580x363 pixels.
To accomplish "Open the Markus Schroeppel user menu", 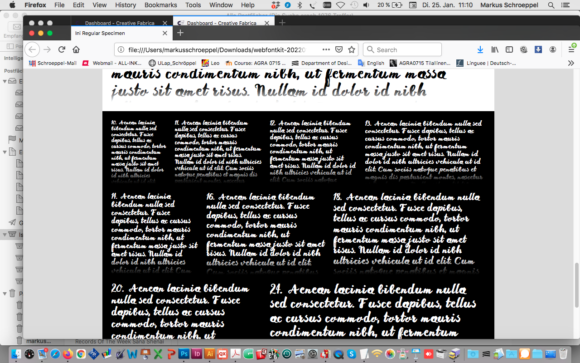I will [509, 5].
